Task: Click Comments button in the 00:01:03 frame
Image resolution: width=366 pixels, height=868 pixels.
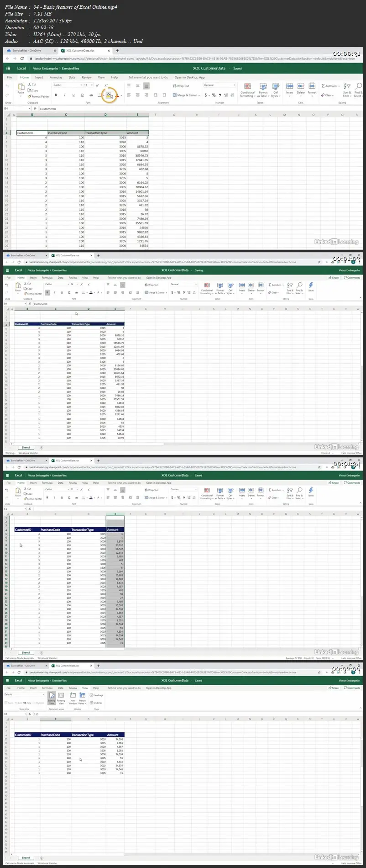Action: tap(352, 277)
